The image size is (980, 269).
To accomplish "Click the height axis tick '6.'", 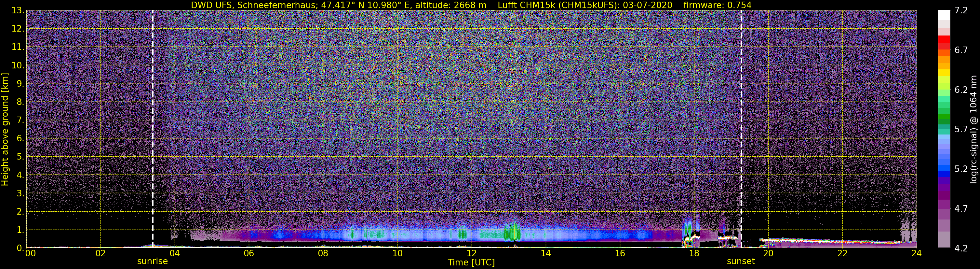I will 20,139.
